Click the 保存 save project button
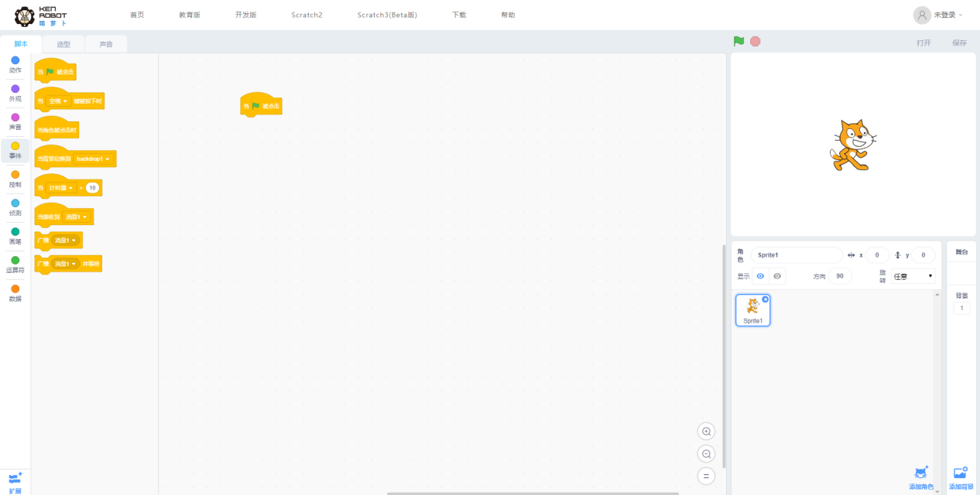980x495 pixels. point(959,43)
